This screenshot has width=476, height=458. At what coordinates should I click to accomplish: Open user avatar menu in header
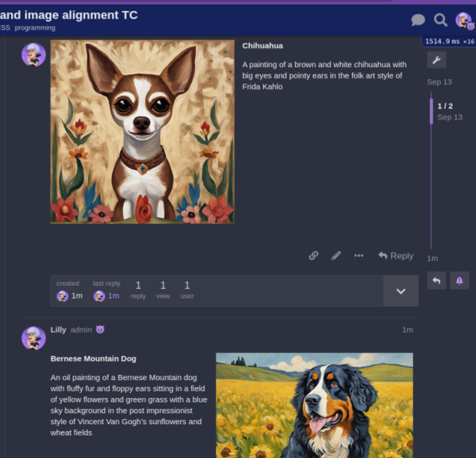point(464,20)
